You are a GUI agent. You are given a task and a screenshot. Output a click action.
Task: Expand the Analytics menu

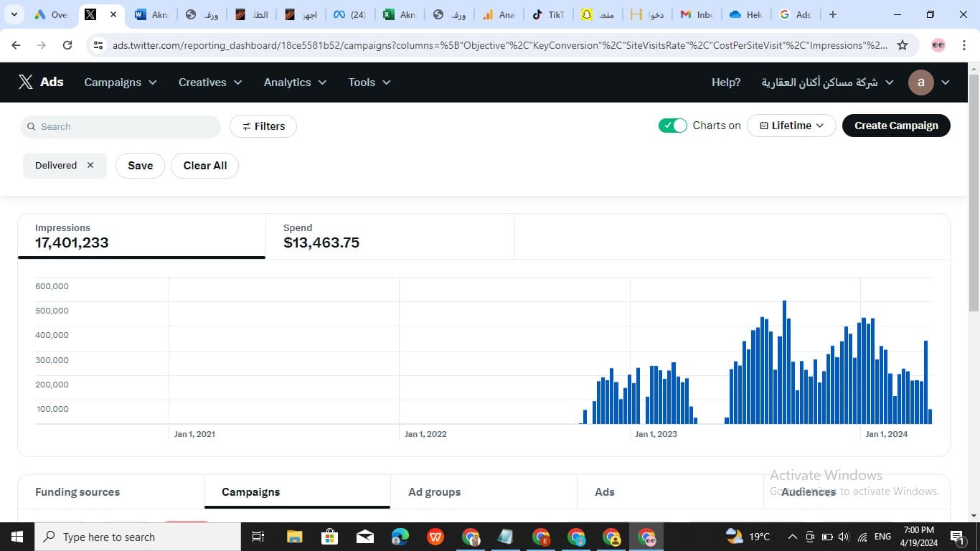294,83
